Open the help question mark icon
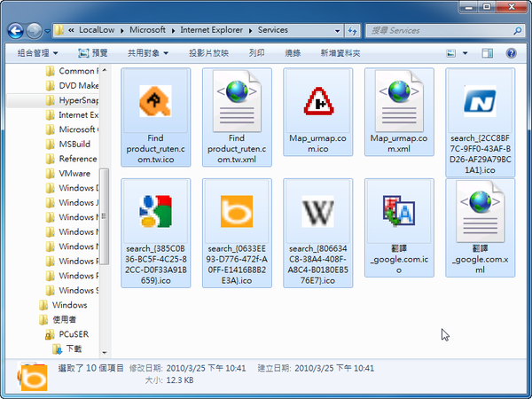 [x=512, y=53]
